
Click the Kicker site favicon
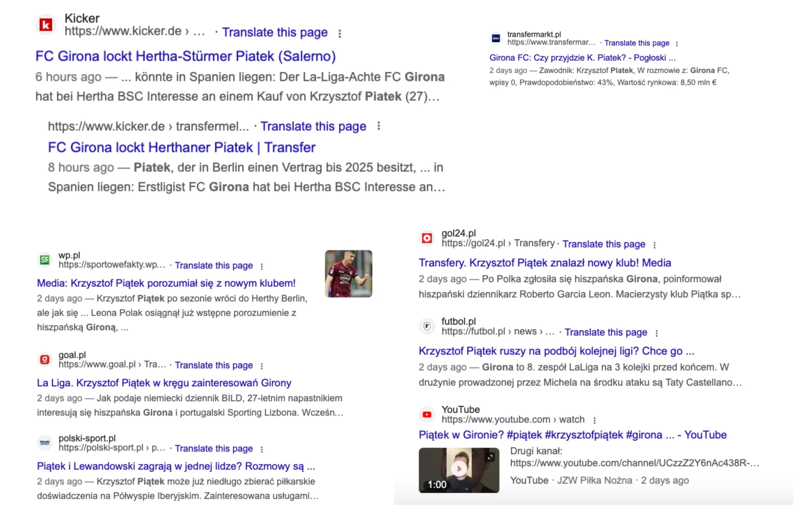tap(46, 25)
